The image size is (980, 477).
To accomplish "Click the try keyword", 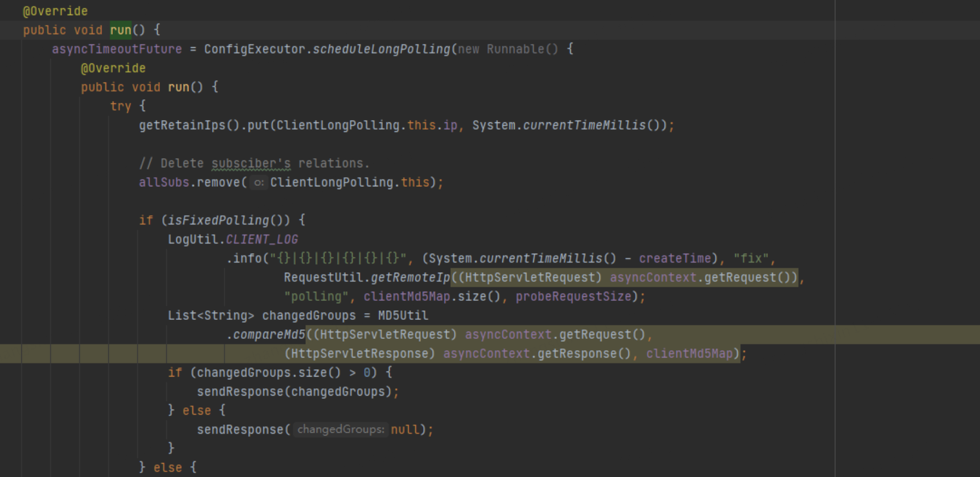I will pyautogui.click(x=121, y=106).
